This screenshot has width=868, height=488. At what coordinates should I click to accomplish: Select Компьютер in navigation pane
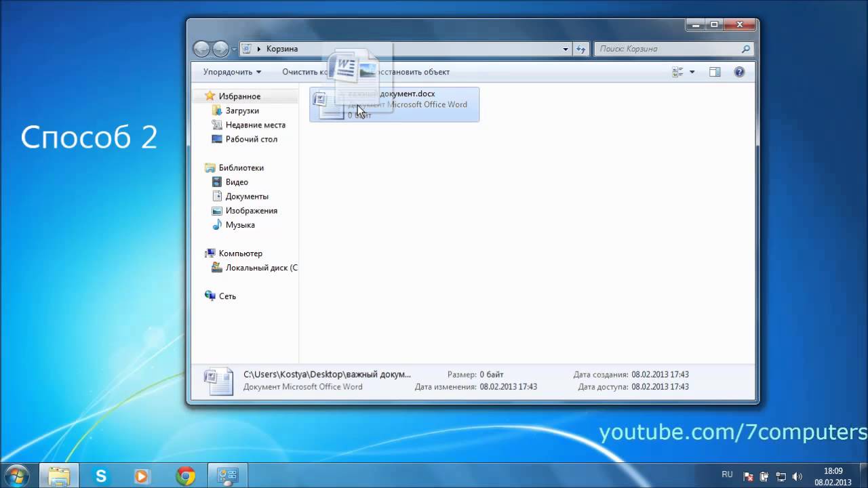(x=240, y=253)
